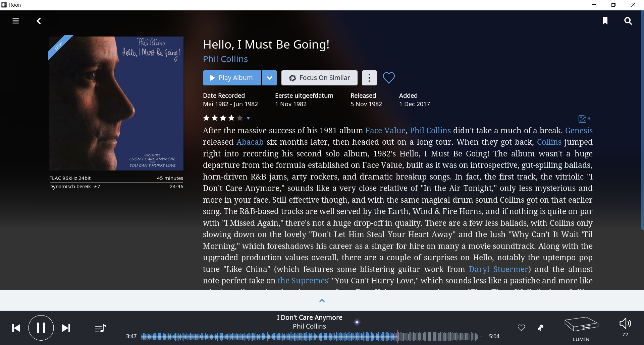Screen dimensions: 644x345
Task: Open the volume speaker control
Action: 625,323
